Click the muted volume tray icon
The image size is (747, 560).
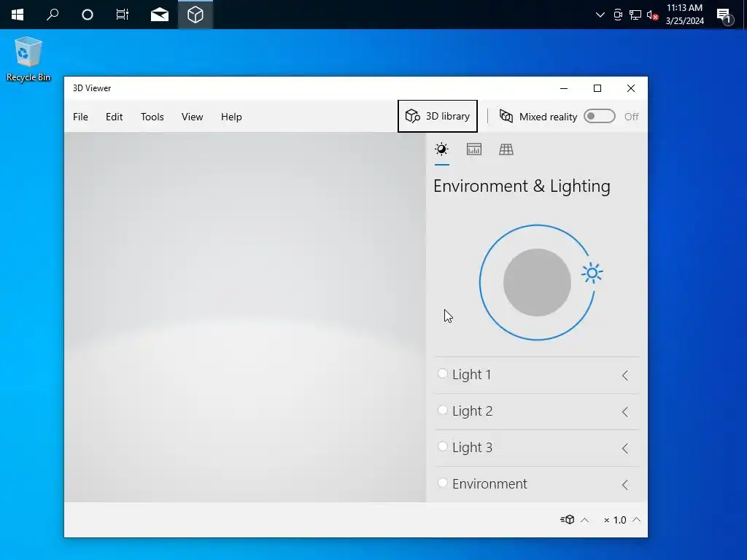tap(653, 15)
